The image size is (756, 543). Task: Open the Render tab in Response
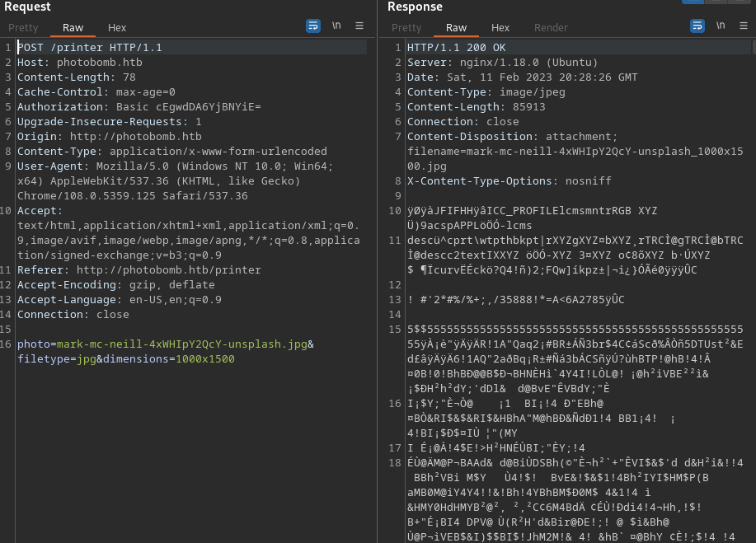(551, 28)
